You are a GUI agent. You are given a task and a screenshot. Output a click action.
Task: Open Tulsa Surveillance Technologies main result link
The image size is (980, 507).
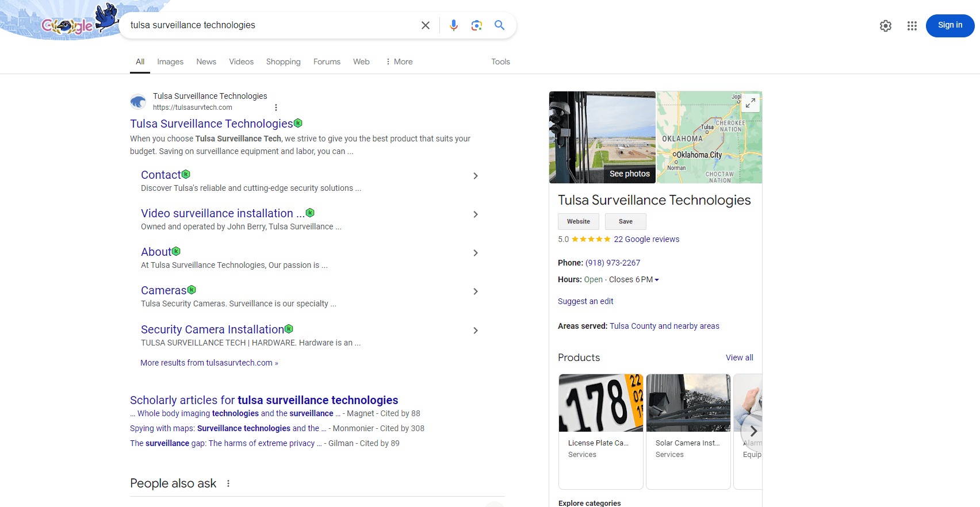[x=211, y=124]
